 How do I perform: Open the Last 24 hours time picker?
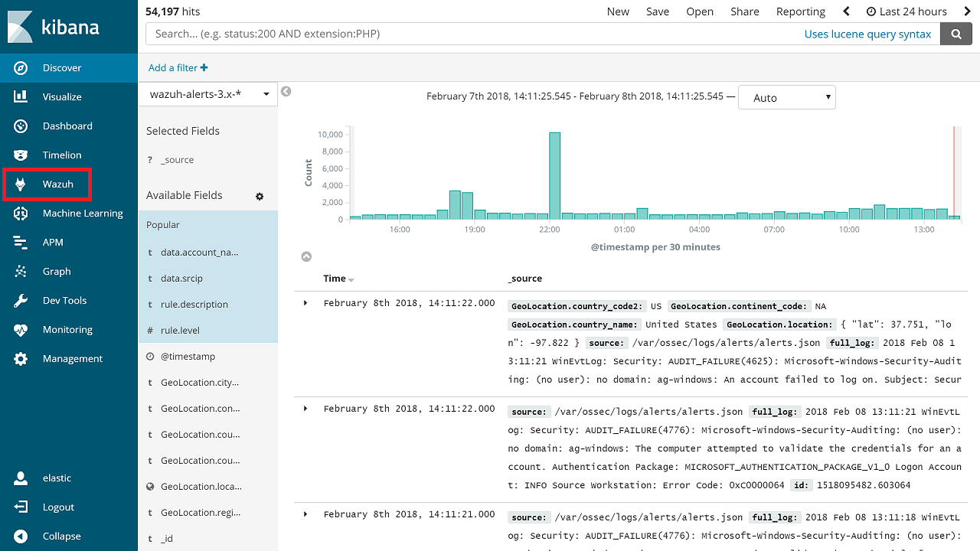click(x=906, y=11)
